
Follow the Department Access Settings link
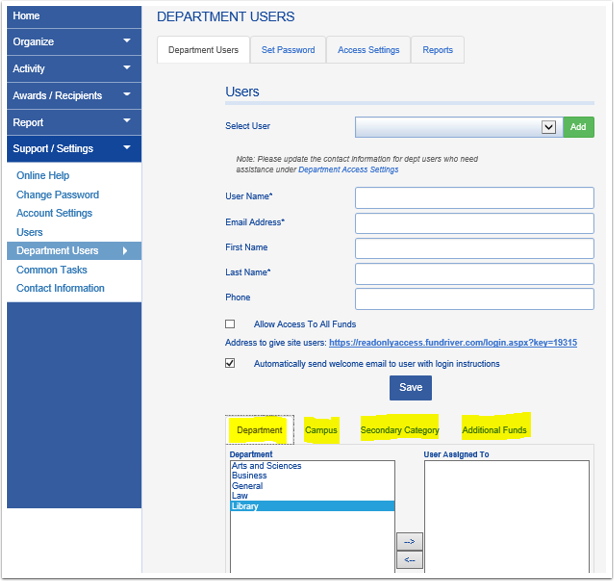click(348, 170)
